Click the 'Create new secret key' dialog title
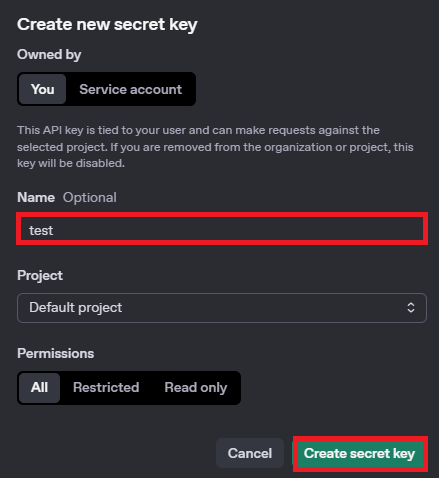Screen dimensions: 439x478 click(x=107, y=24)
